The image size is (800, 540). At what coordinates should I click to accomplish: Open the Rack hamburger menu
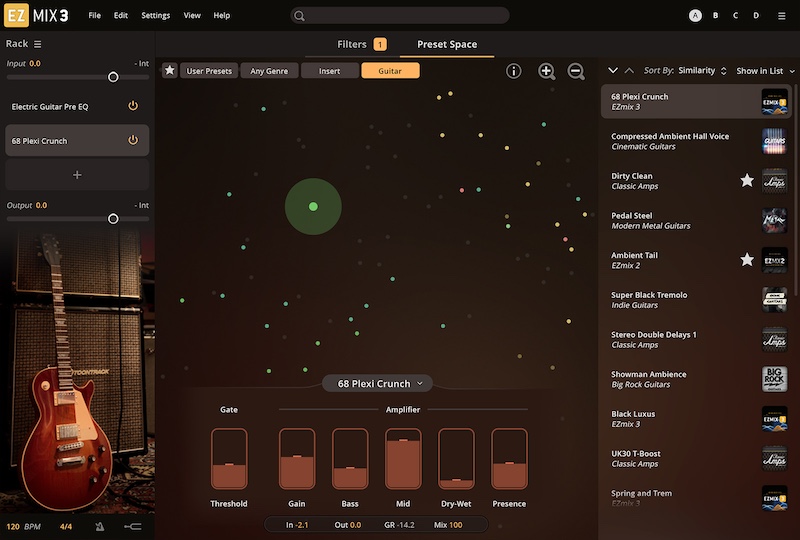click(38, 44)
